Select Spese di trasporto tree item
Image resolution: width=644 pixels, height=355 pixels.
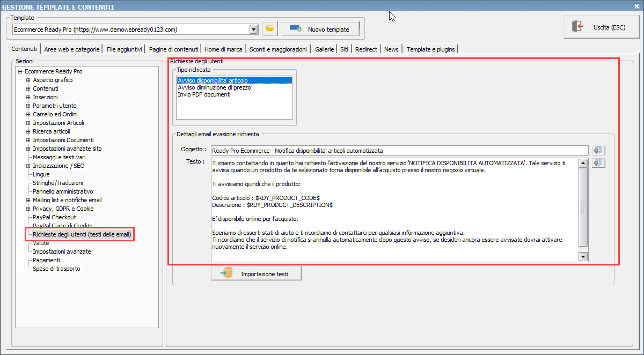click(x=56, y=269)
